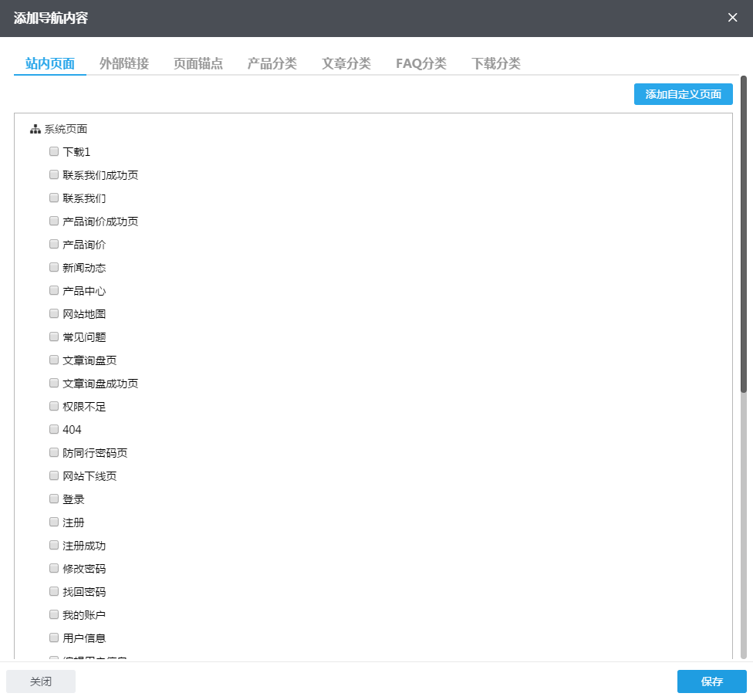Enable the 联系我们 checkbox
This screenshot has width=753, height=700.
click(x=53, y=197)
